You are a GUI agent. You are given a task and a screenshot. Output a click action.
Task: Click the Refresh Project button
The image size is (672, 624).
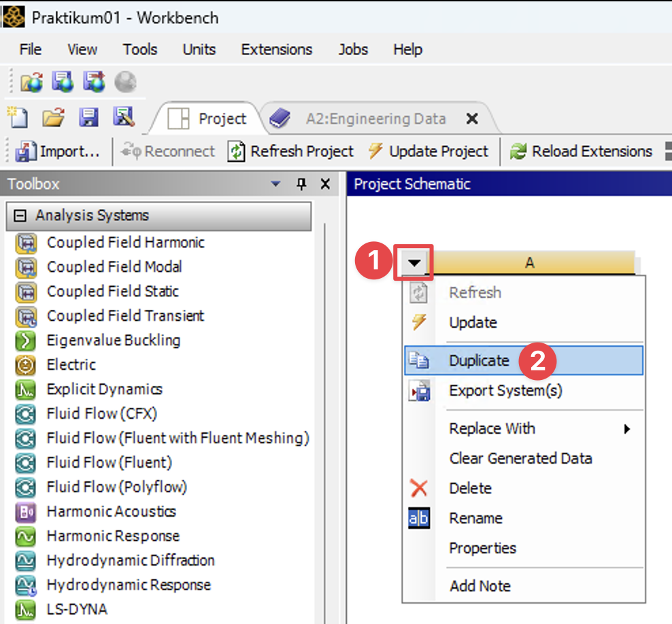pos(291,152)
